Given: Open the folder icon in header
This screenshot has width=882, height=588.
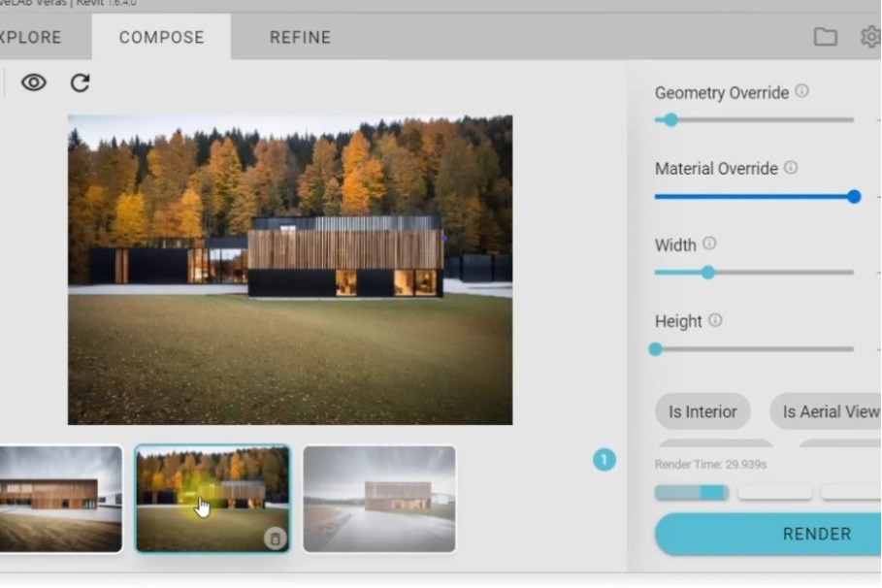Looking at the screenshot, I should (x=825, y=37).
